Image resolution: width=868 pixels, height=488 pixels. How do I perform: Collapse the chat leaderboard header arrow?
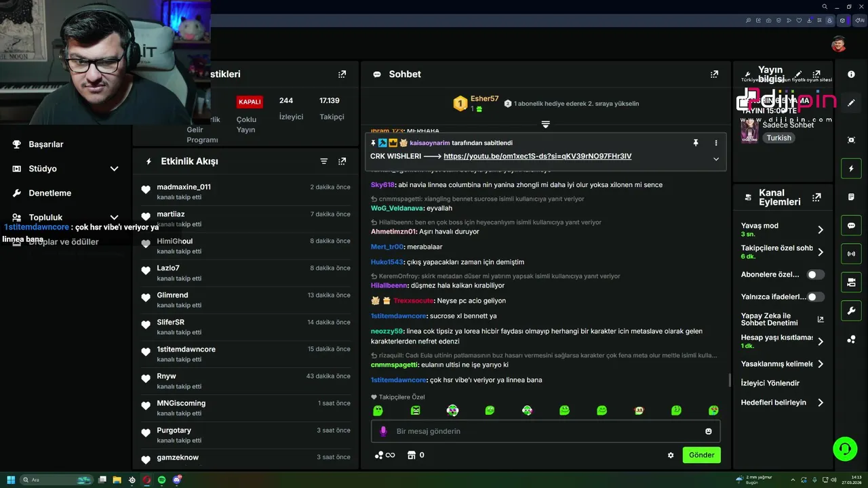545,124
